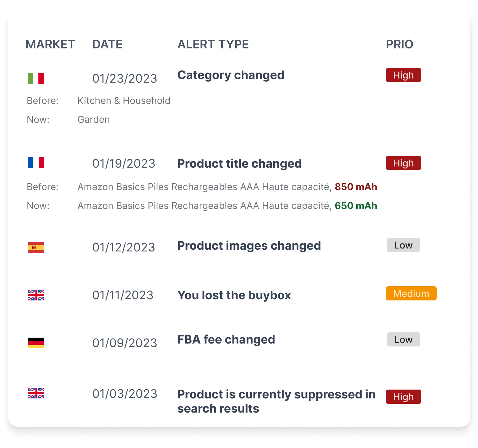This screenshot has height=448, width=478.
Task: Click the Spanish flag market icon
Action: [36, 247]
